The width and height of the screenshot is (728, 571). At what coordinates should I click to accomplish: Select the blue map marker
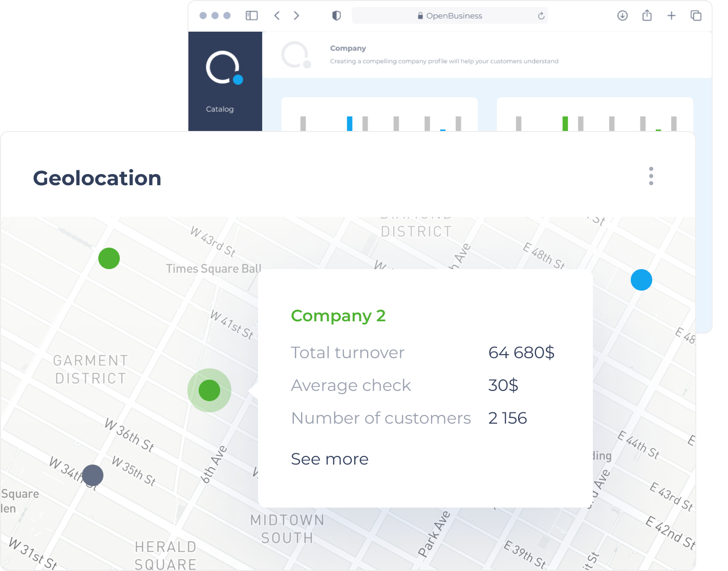pos(641,280)
